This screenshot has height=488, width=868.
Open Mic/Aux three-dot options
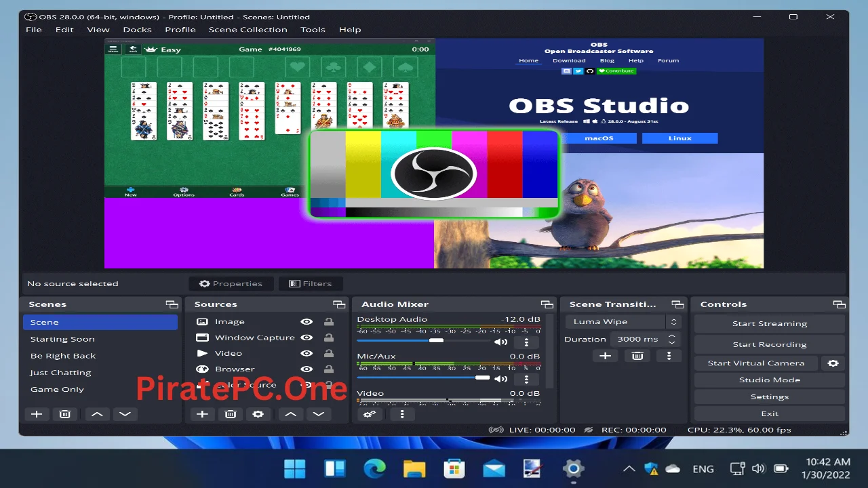click(526, 379)
